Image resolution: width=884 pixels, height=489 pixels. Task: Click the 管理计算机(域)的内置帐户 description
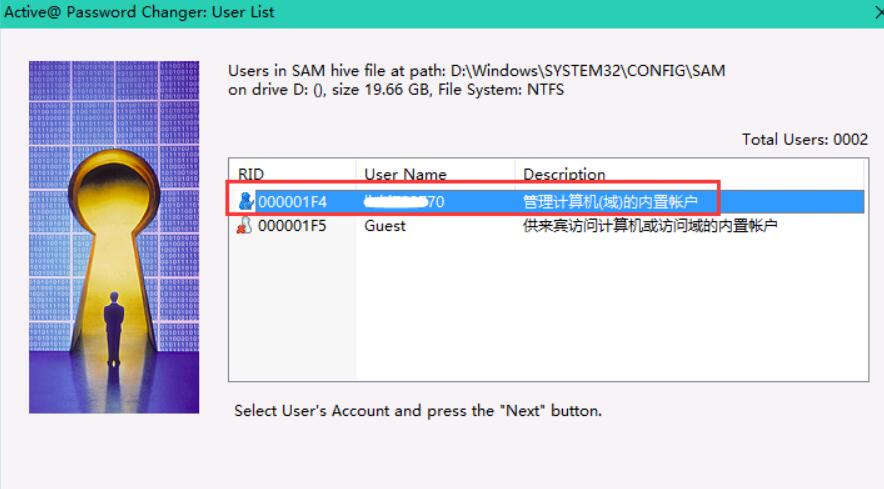(x=610, y=201)
